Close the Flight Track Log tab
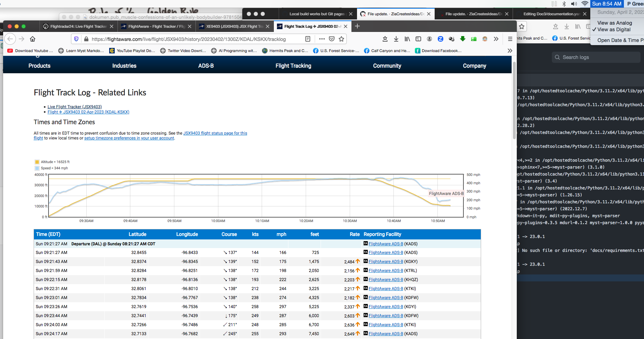 346,26
